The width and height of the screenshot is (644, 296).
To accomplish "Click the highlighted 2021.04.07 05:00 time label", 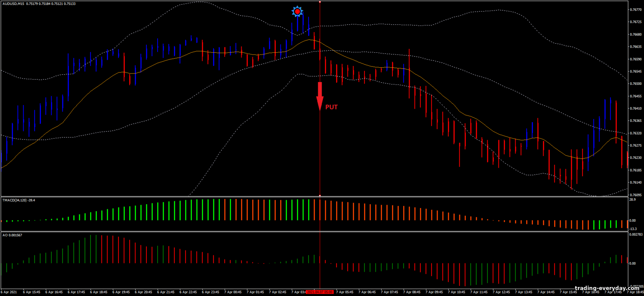I will (319, 292).
